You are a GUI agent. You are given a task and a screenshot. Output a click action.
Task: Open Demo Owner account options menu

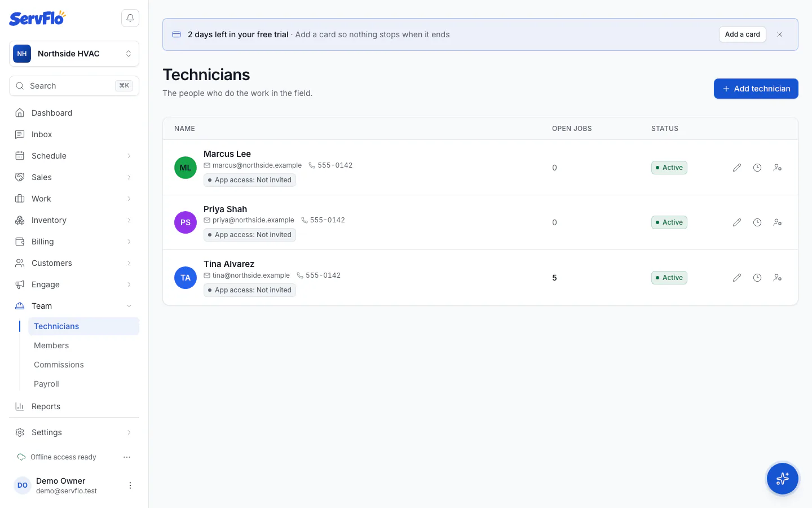tap(130, 485)
